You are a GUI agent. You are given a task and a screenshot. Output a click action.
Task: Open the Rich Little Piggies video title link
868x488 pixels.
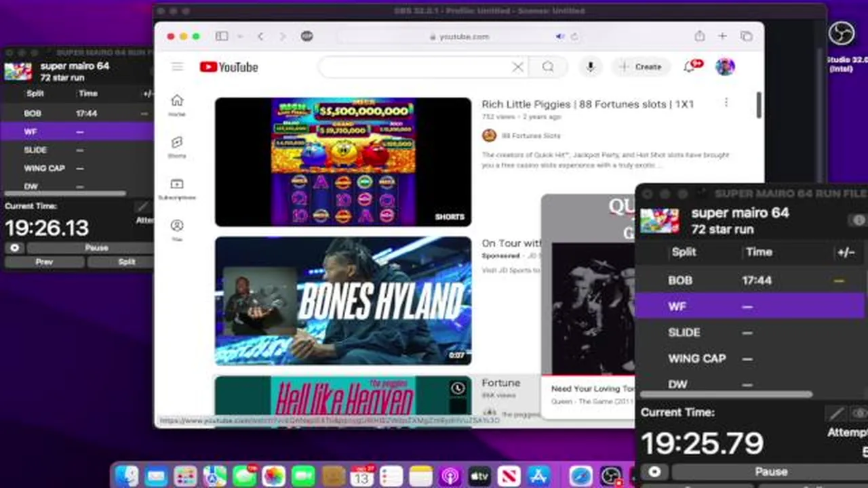(x=588, y=104)
